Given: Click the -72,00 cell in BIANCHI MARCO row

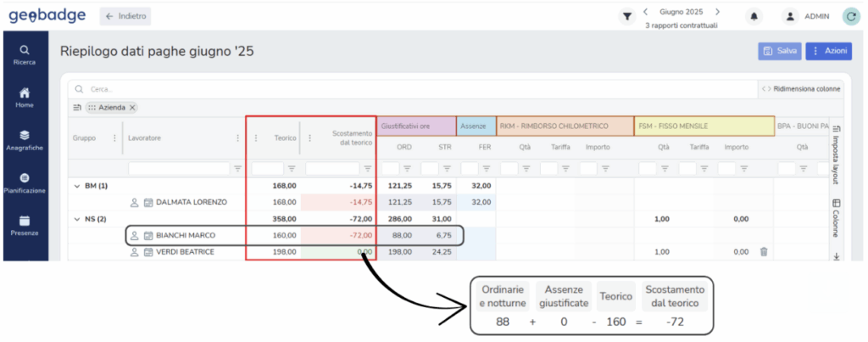Looking at the screenshot, I should (338, 236).
